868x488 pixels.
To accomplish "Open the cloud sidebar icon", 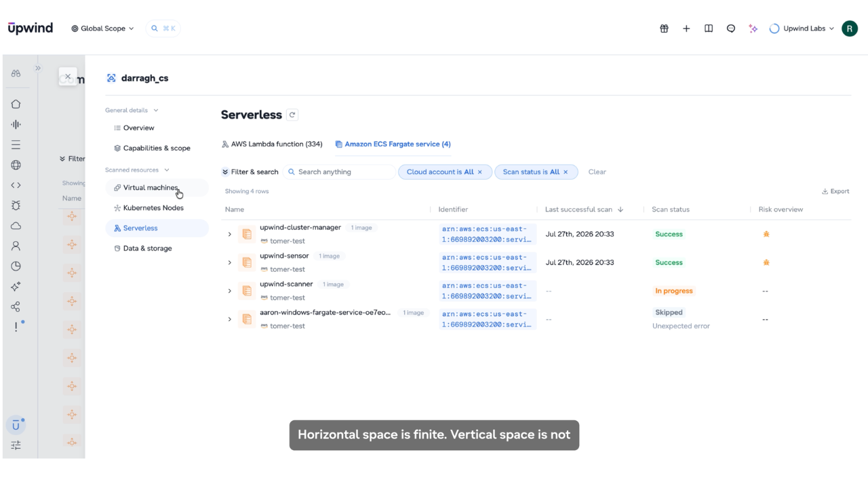I will click(16, 226).
